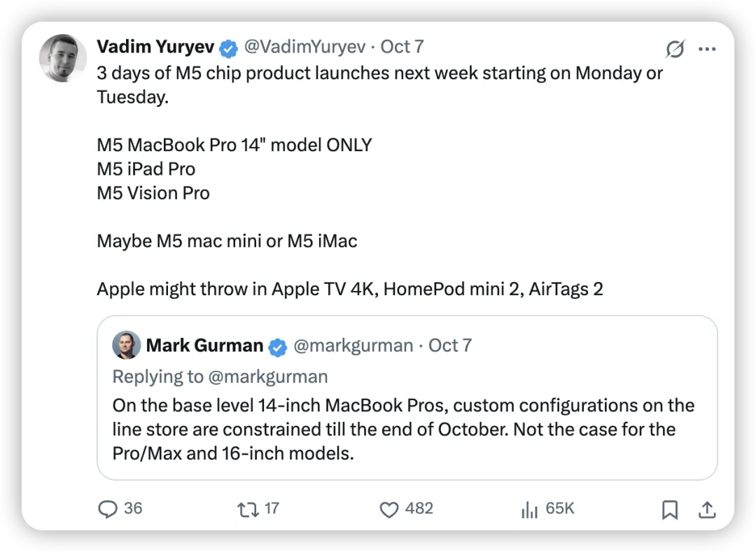Repost the M5 launch tweet
756x552 pixels.
[x=248, y=509]
